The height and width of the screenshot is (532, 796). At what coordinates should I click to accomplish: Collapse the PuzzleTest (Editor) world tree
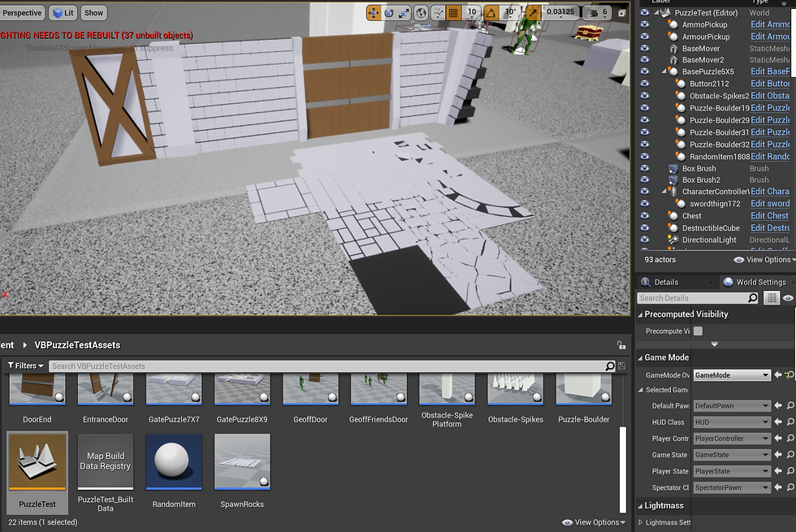coord(656,12)
